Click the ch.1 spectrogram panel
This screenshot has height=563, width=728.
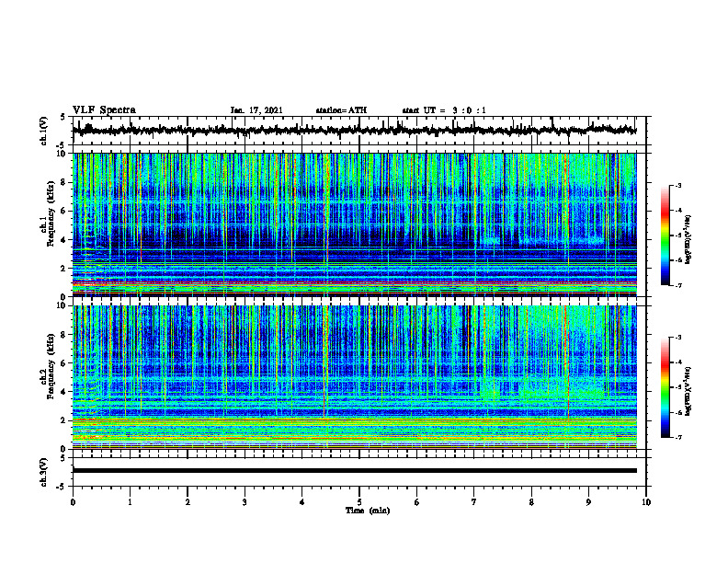coord(354,224)
